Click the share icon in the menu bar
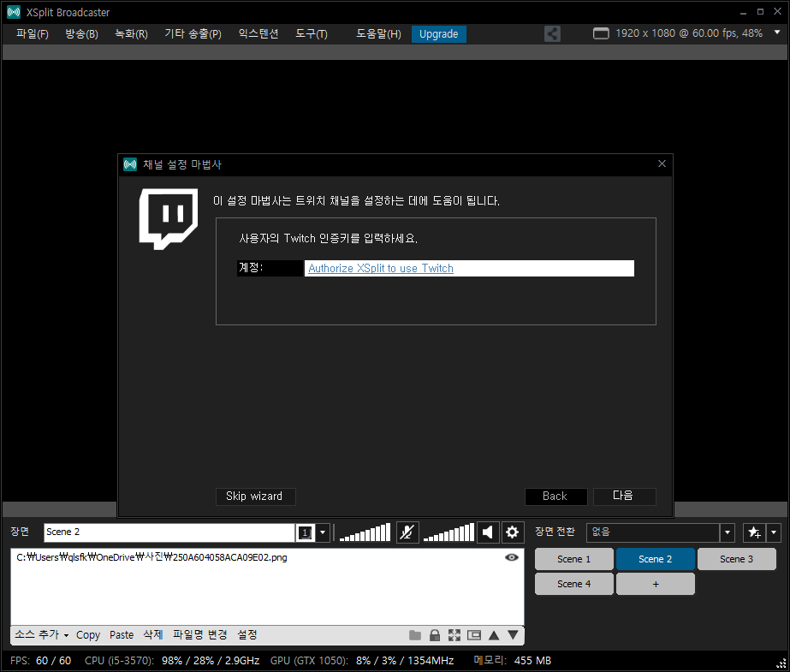The image size is (790, 672). coord(552,33)
